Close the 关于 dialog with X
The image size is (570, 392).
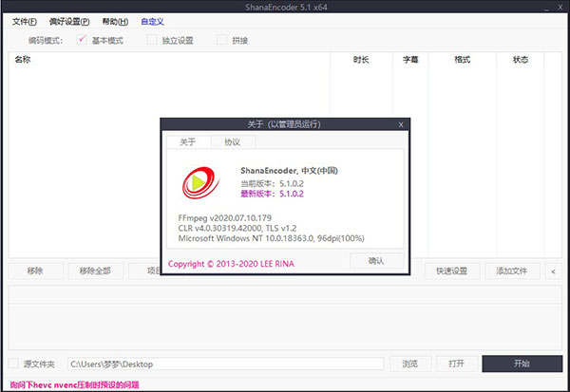tap(401, 124)
